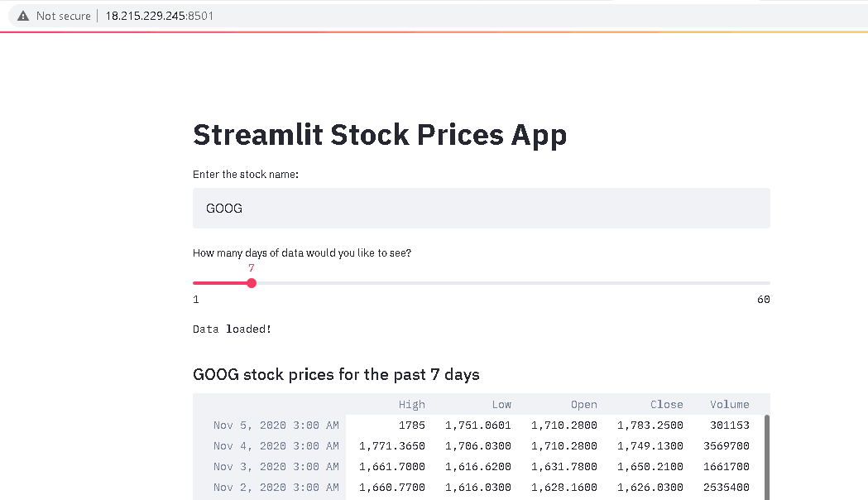Click the stock name input field with GOOG

(481, 208)
